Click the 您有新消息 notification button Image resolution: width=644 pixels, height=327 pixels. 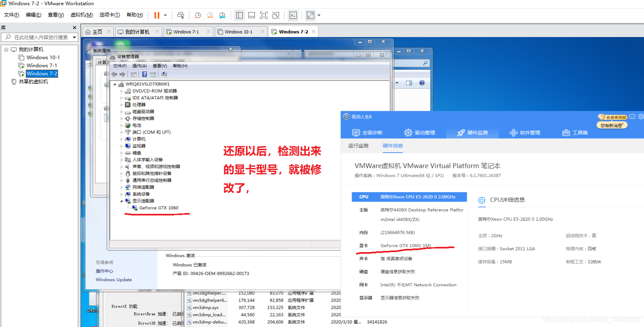612,125
